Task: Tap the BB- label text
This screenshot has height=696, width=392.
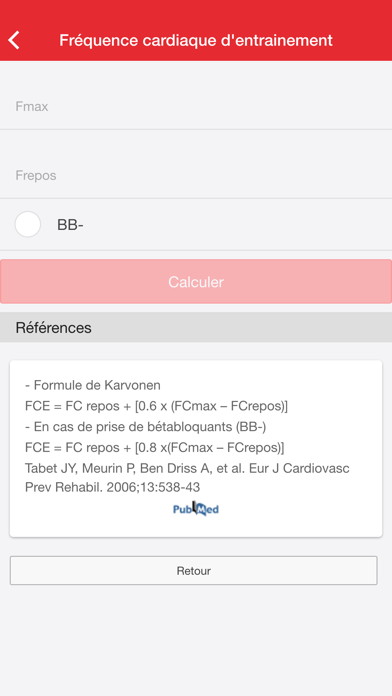Action: [70, 225]
